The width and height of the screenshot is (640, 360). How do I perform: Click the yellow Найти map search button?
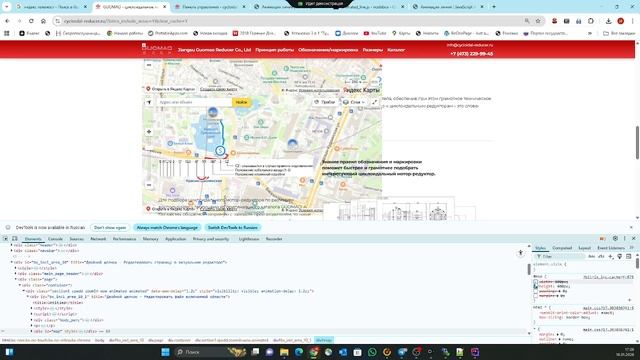[241, 102]
